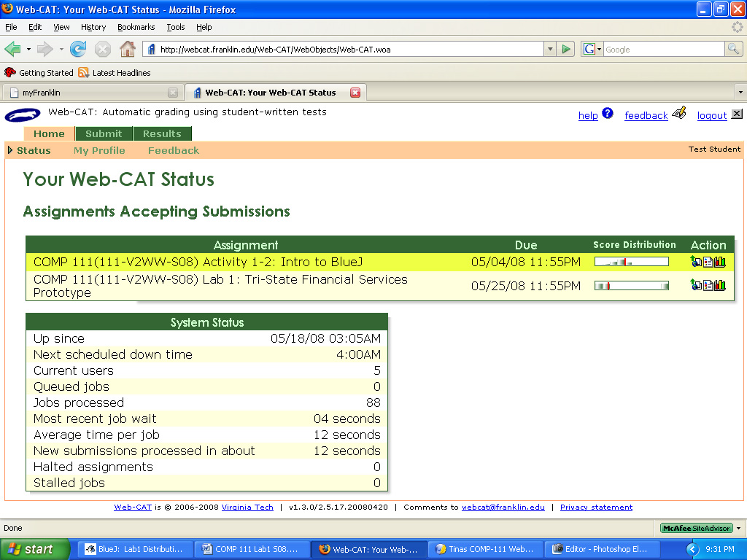Click the green Go arrow beside the address bar

566,49
